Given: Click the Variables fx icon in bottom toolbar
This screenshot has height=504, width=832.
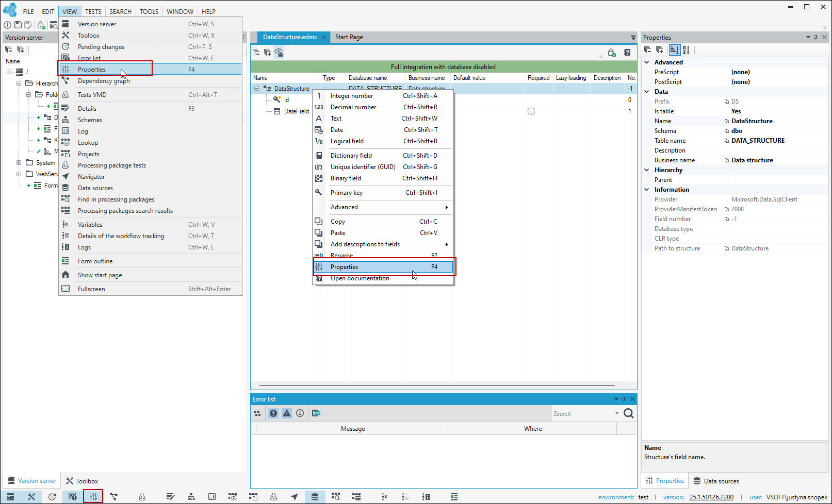Looking at the screenshot, I should tap(384, 497).
